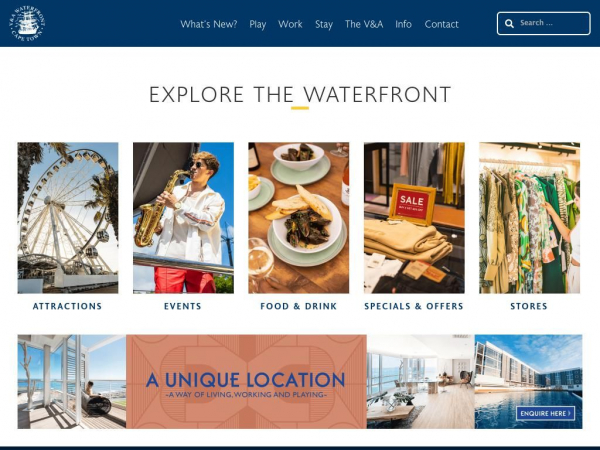
Task: Click the ENQUIRE HERE button
Action: coord(545,413)
